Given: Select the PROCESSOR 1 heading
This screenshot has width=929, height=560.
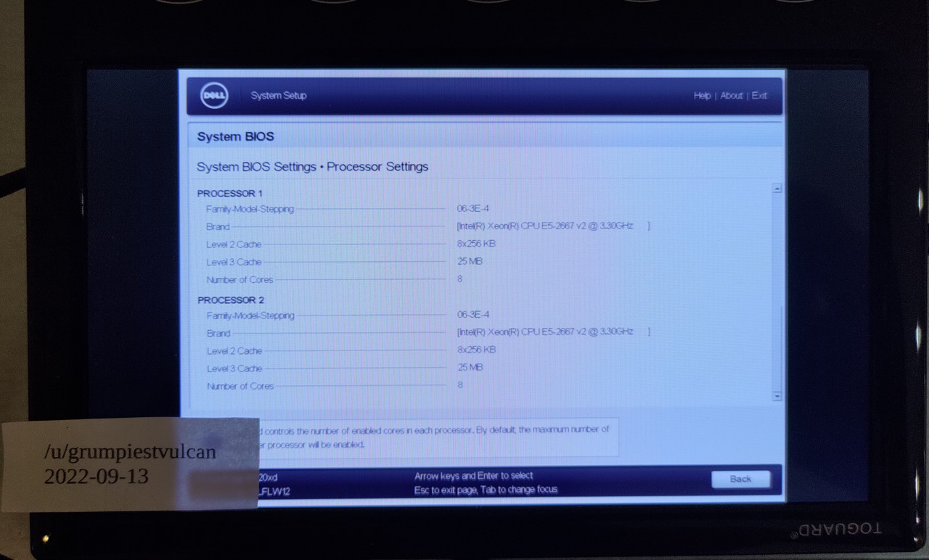Looking at the screenshot, I should pyautogui.click(x=230, y=194).
